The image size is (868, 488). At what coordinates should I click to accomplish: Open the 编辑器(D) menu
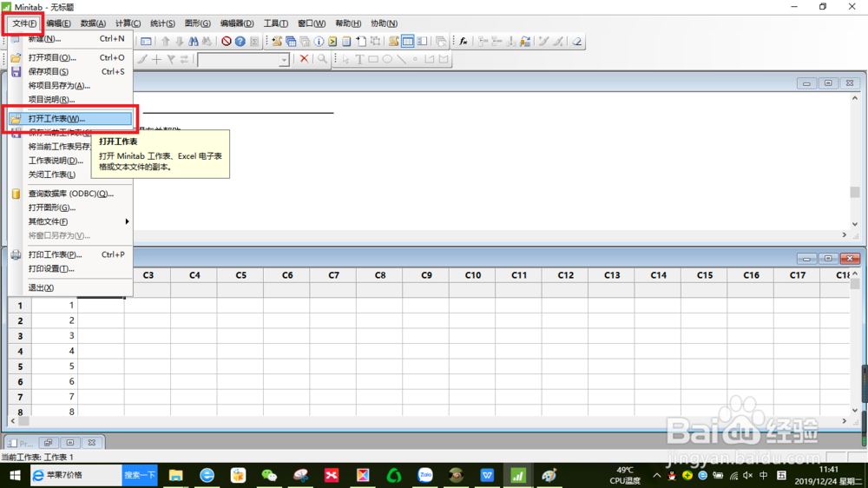(x=236, y=23)
